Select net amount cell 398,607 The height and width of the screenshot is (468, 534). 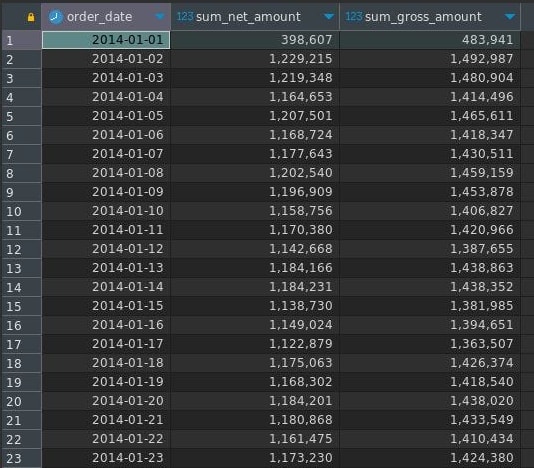(x=255, y=40)
